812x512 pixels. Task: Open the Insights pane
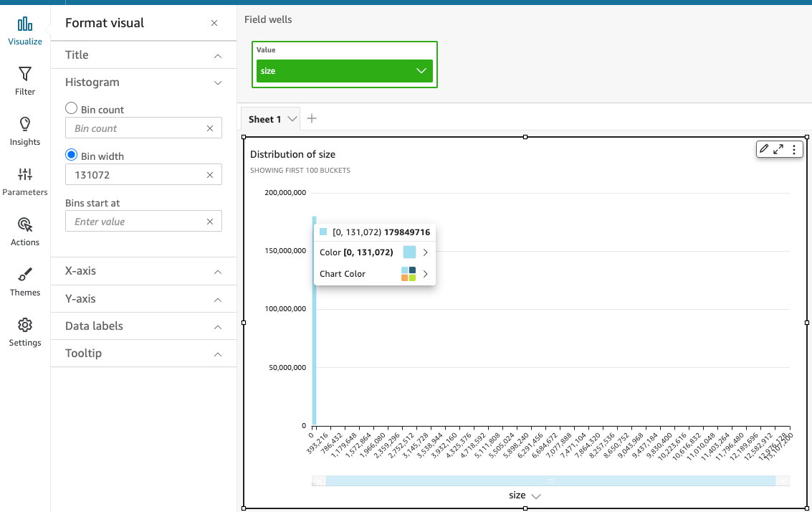coord(25,131)
